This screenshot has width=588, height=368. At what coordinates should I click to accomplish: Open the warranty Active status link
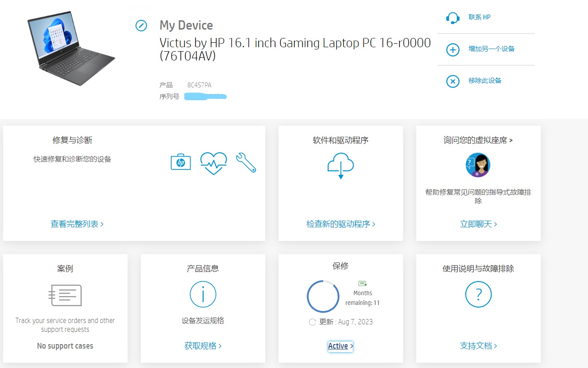click(340, 346)
